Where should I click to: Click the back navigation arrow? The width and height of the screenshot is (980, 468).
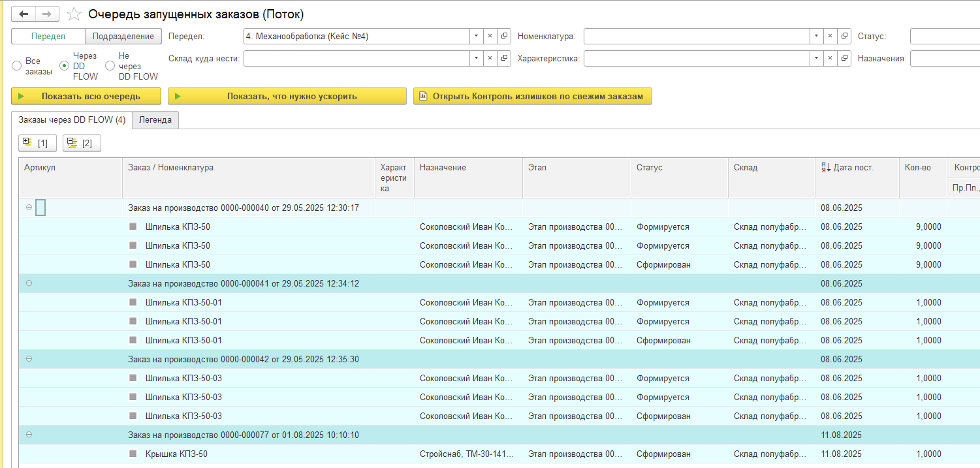click(x=24, y=14)
